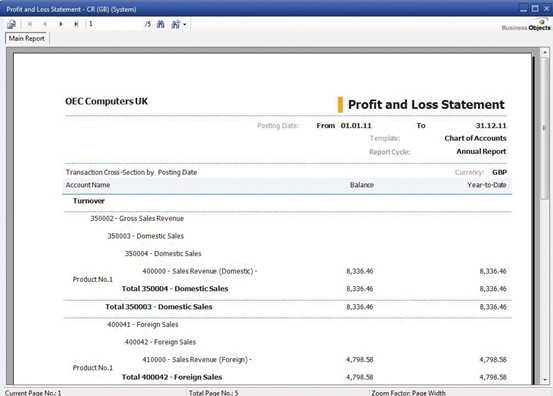Close the Profit and Loss Statement window
The height and width of the screenshot is (396, 553).
[x=546, y=8]
